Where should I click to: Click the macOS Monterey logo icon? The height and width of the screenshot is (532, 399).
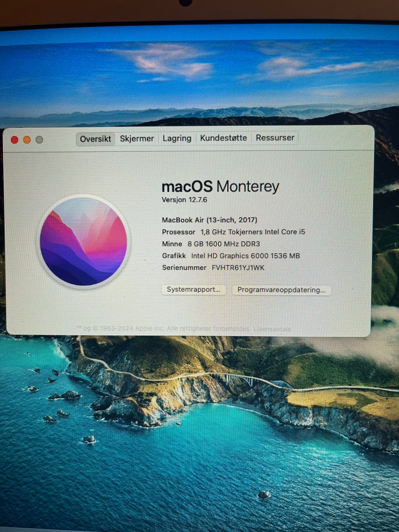pos(84,241)
